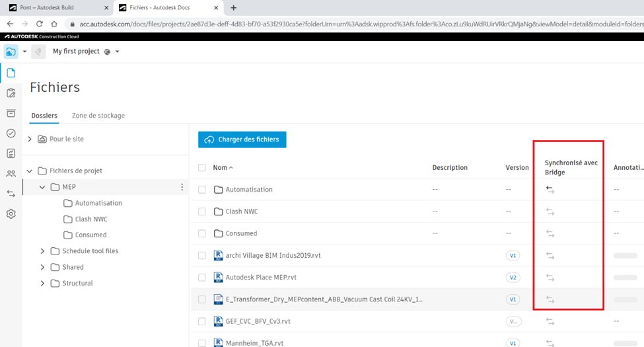
Task: Click Revit file icon of GEF_CVC_BFV_Cv3.rvt
Action: point(219,321)
